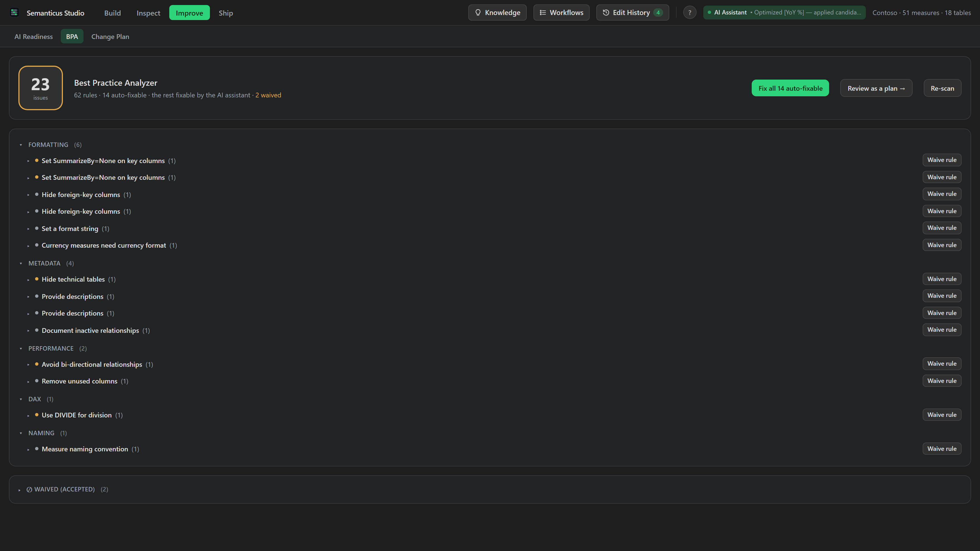Waive Document inactive relationships rule

tap(942, 330)
